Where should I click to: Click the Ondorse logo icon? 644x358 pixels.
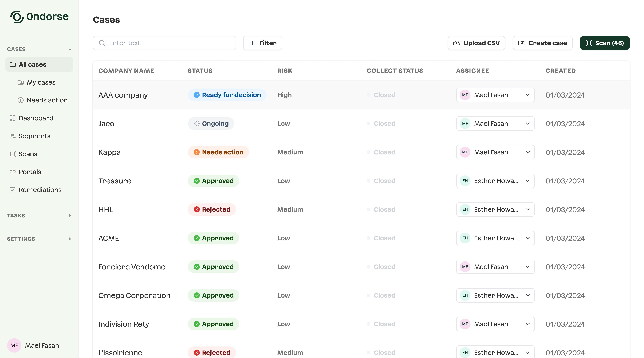(x=17, y=17)
